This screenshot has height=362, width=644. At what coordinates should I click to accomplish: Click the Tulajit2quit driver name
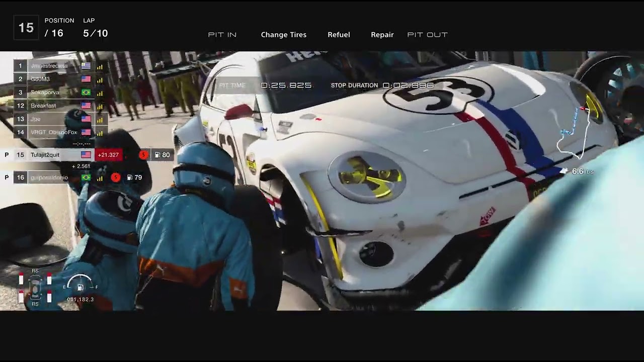(x=45, y=155)
